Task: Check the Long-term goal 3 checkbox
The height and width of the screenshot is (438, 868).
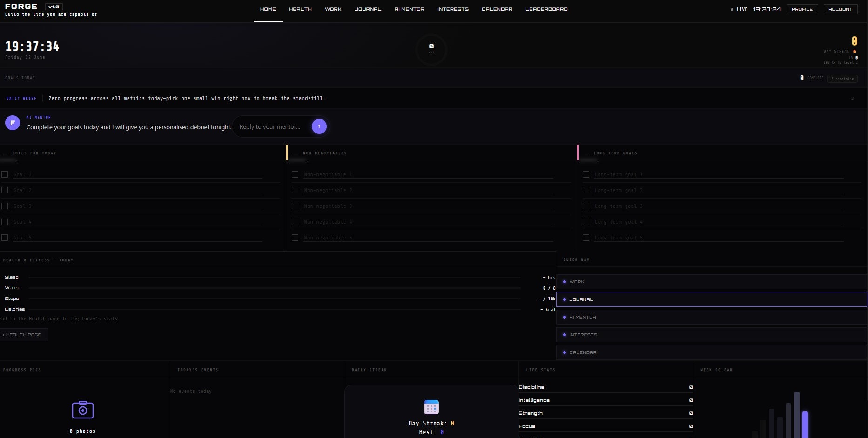Action: pyautogui.click(x=586, y=206)
